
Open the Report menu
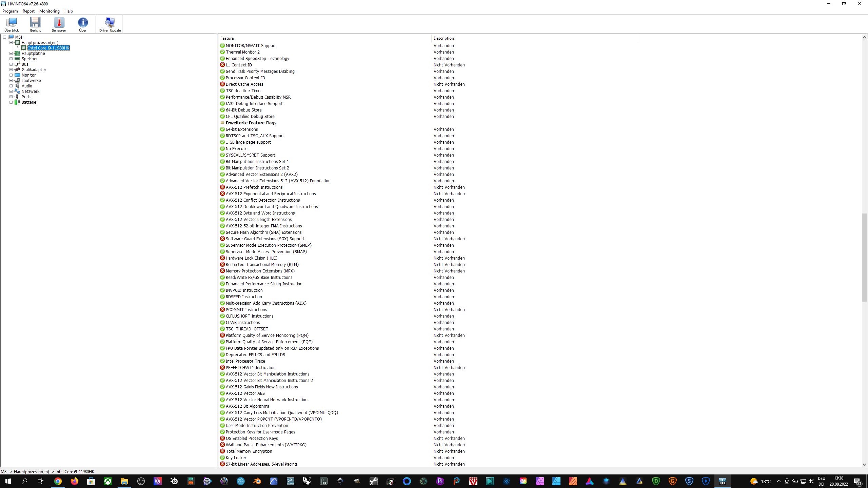(28, 11)
